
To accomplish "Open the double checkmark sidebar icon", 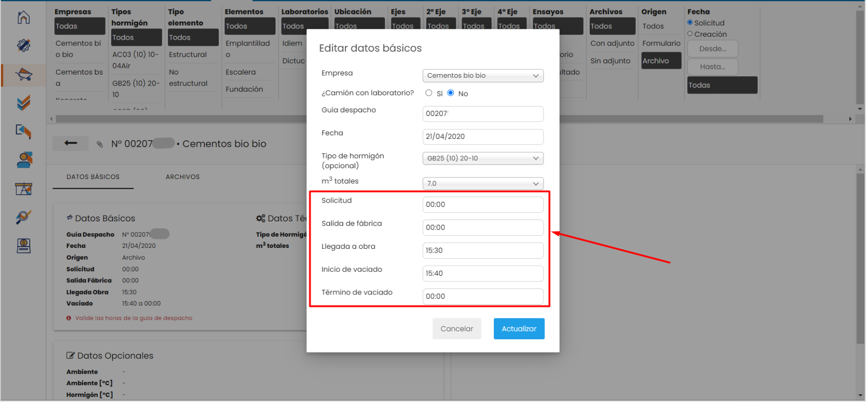I will (x=24, y=103).
